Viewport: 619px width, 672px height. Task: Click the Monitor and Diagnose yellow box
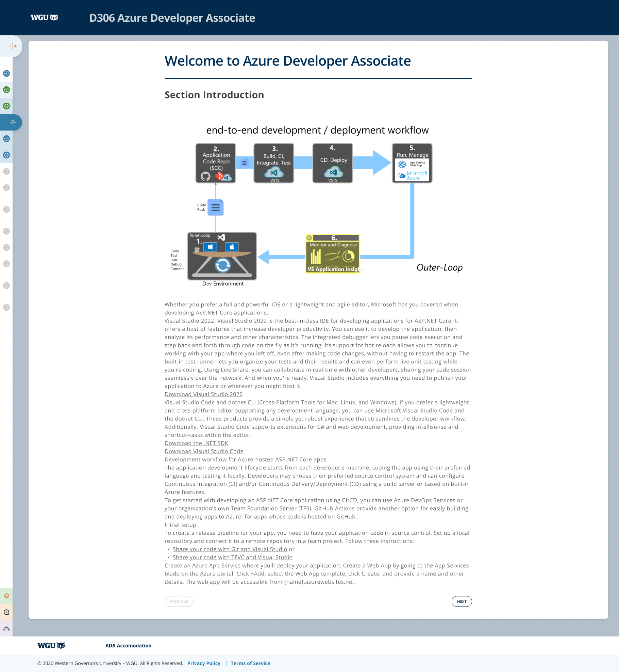[x=333, y=254]
